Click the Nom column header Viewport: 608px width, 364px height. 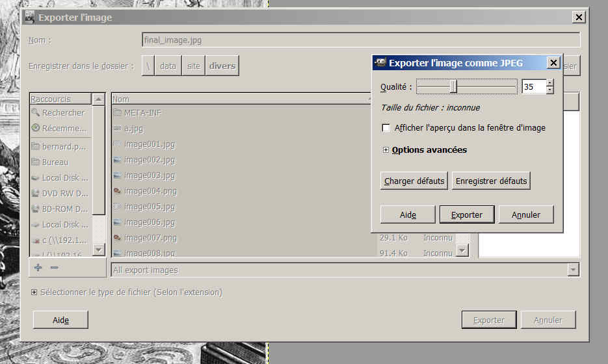point(241,99)
